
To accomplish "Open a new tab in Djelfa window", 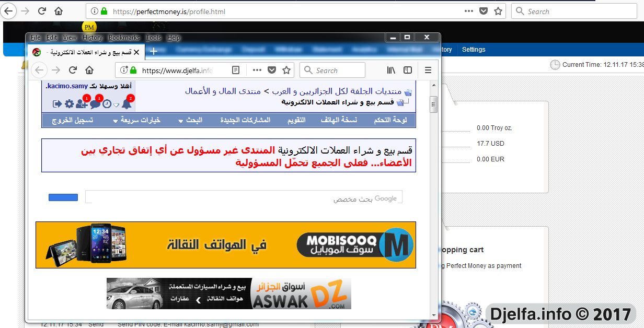I will (154, 51).
